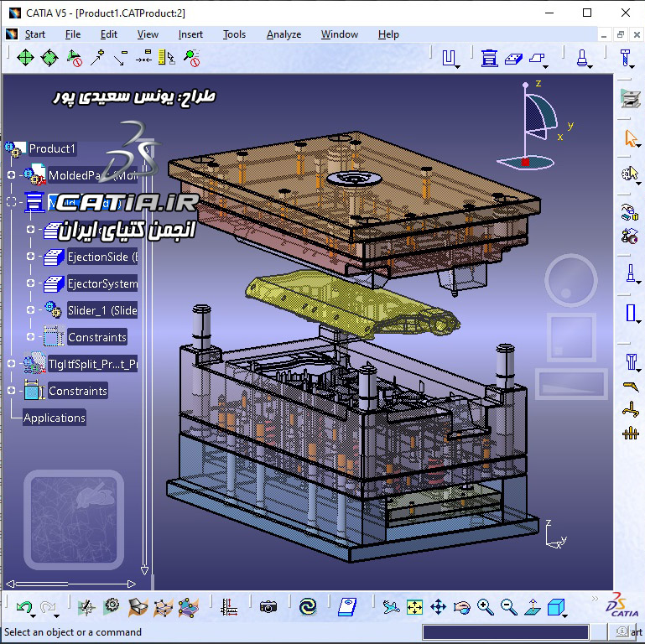Open the Window menu
Screen dimensions: 645x644
pyautogui.click(x=340, y=34)
